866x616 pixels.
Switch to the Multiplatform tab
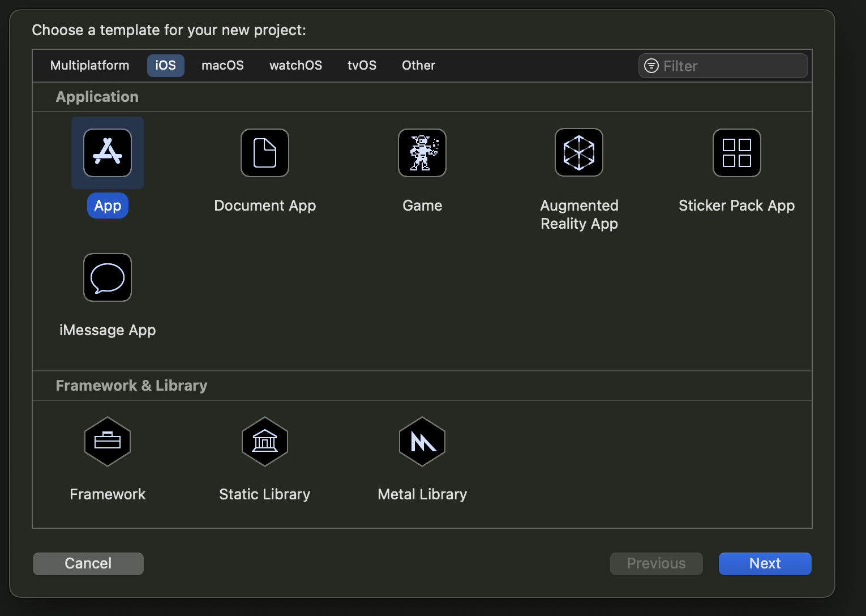click(90, 66)
